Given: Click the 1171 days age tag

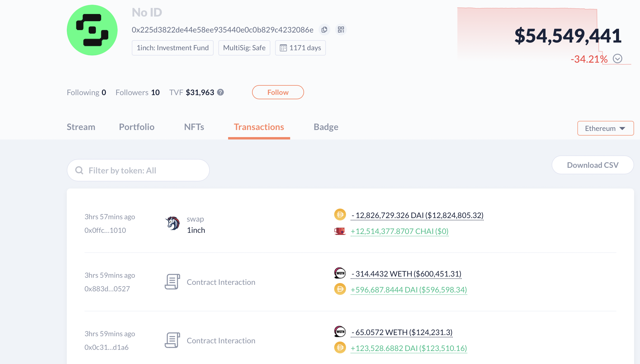Looking at the screenshot, I should (300, 48).
